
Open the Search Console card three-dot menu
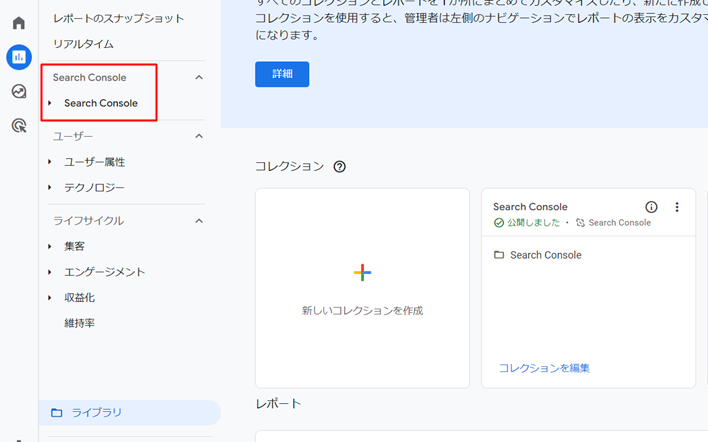[x=676, y=207]
